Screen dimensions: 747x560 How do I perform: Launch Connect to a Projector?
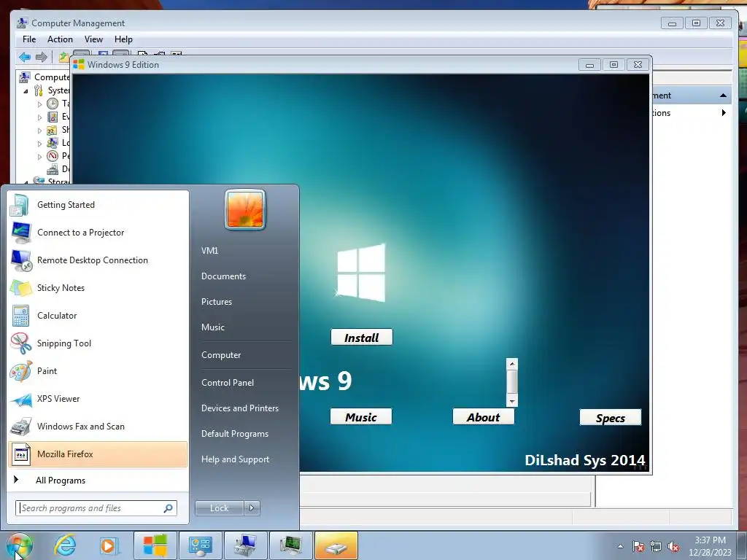click(x=98, y=233)
